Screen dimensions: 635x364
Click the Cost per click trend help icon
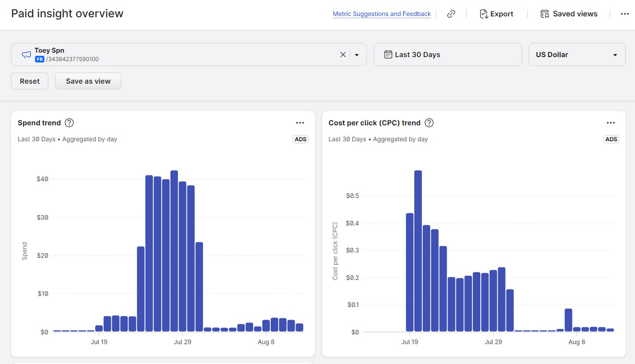pyautogui.click(x=429, y=123)
